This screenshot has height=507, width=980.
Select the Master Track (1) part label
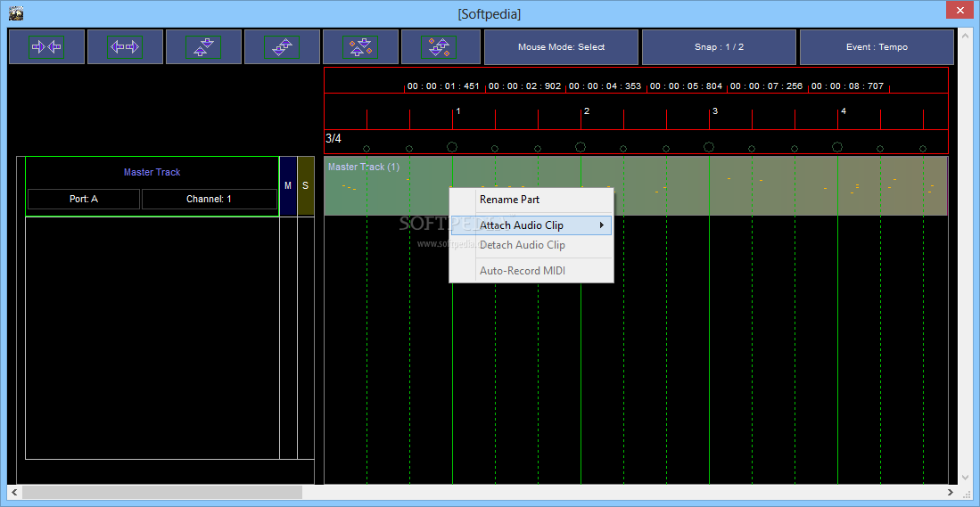(364, 168)
